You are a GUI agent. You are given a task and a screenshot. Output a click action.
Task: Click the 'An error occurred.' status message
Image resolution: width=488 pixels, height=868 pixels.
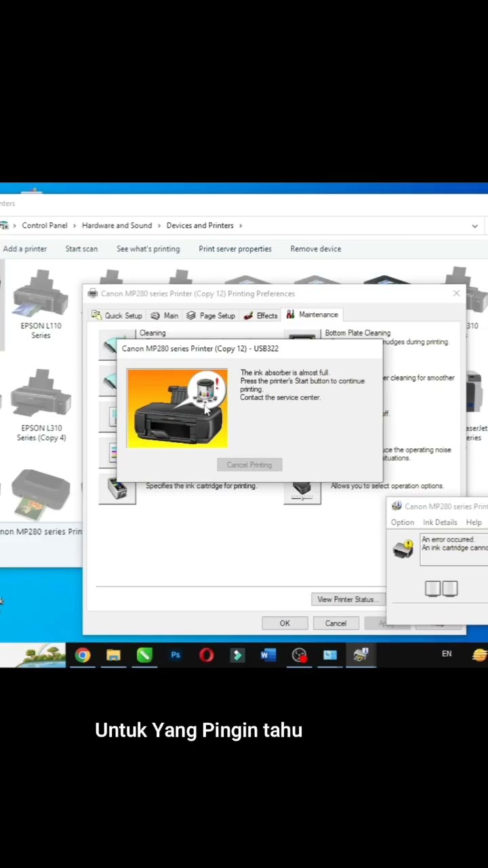[x=448, y=540]
